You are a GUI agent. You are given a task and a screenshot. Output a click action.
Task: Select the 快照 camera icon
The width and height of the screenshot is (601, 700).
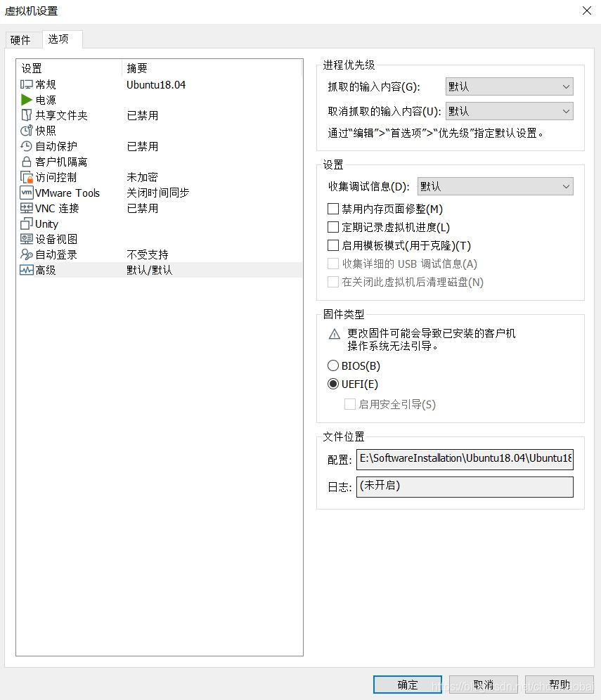26,130
